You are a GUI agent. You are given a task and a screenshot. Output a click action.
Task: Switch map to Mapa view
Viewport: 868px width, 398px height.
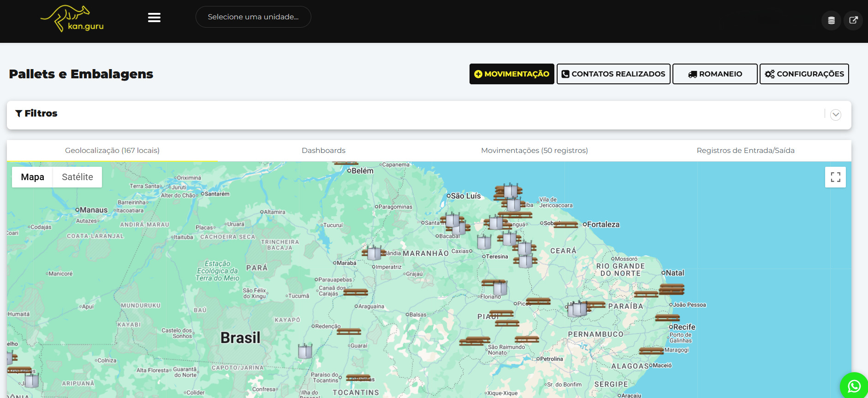pos(32,177)
